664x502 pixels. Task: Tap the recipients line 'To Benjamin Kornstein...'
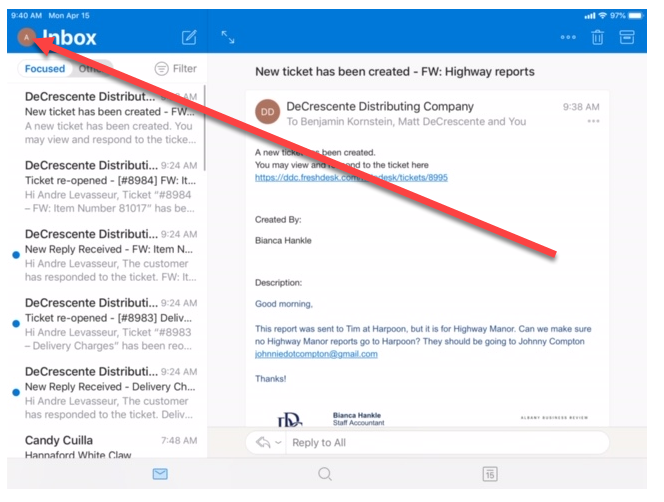(406, 122)
